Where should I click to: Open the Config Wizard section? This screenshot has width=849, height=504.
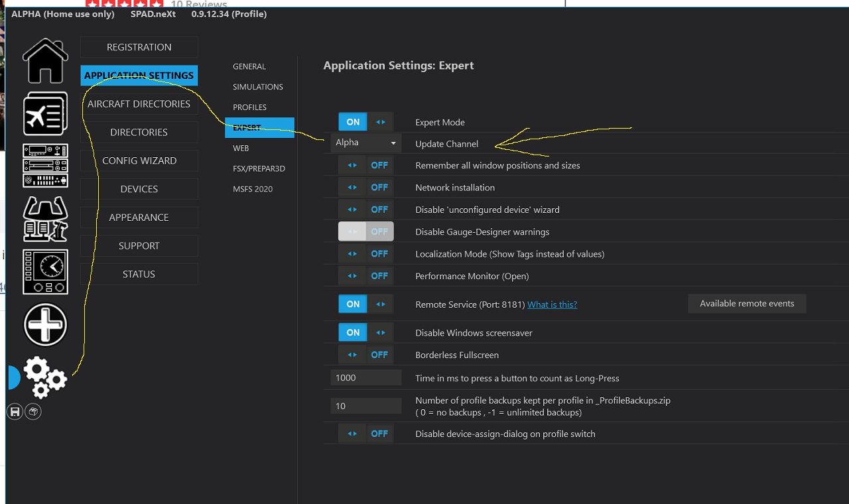139,160
